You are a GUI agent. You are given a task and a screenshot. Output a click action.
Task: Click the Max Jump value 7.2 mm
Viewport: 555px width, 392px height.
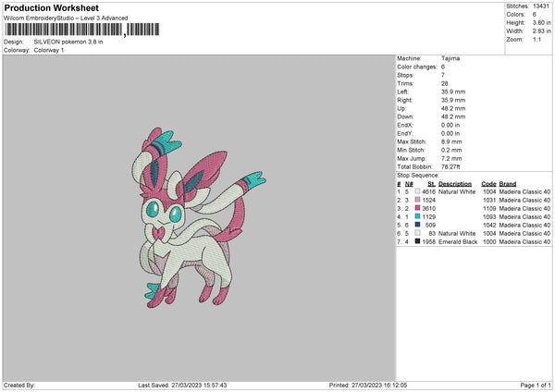click(451, 158)
